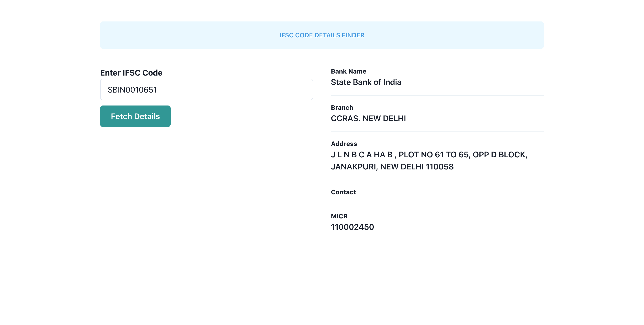Screen dimensions: 644x325
Task: Select the Enter IFSC Code label
Action: [x=131, y=73]
